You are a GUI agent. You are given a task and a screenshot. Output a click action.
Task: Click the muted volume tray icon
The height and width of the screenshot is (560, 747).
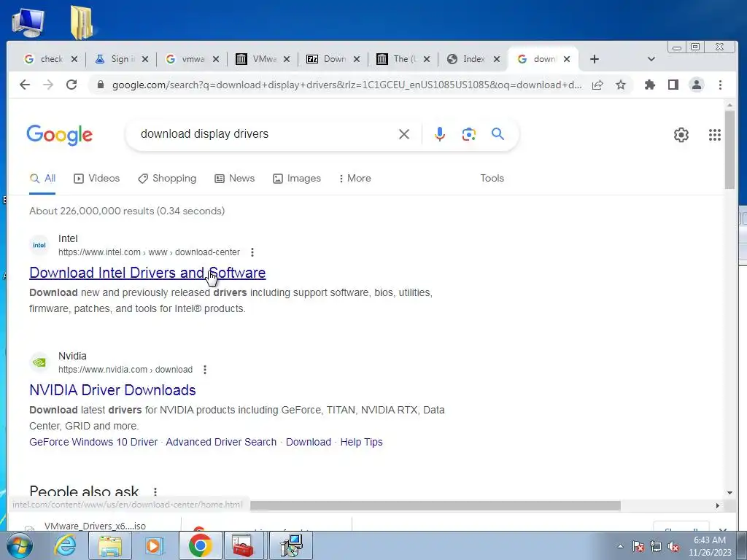(673, 546)
